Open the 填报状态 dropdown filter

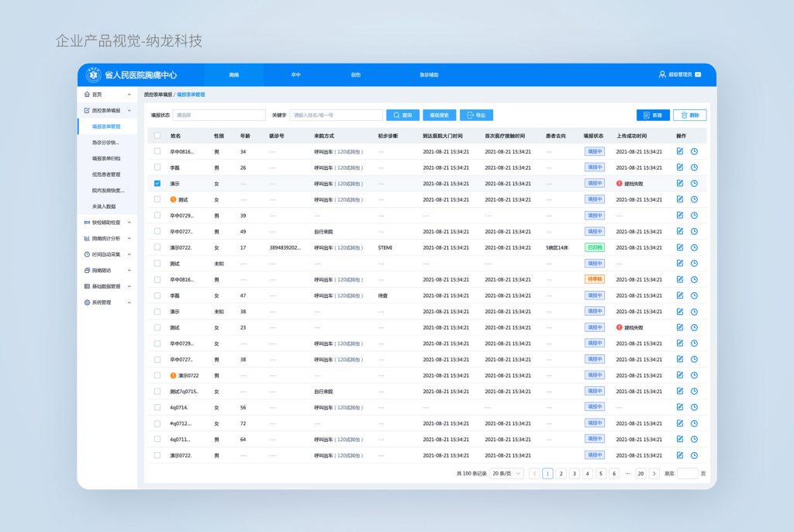pos(219,115)
